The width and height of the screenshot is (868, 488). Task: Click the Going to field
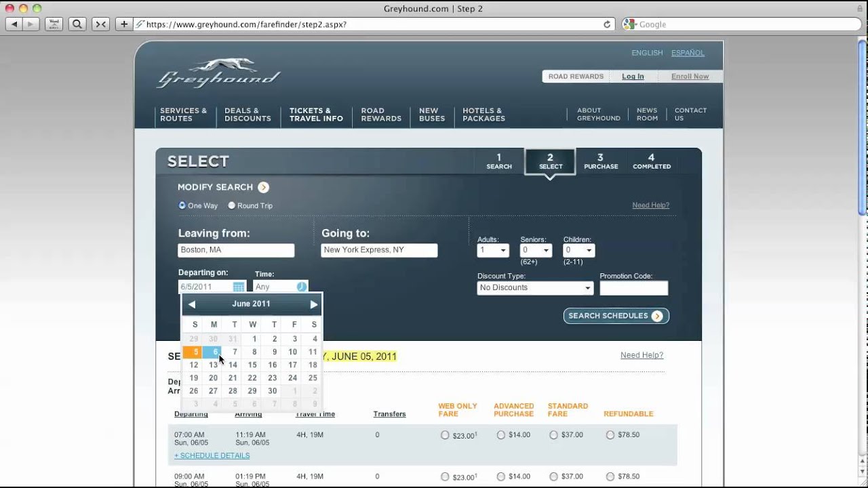(379, 250)
